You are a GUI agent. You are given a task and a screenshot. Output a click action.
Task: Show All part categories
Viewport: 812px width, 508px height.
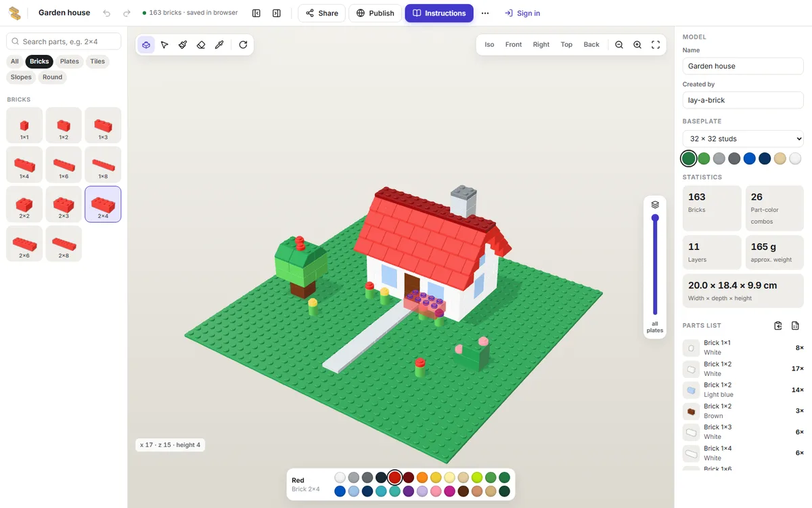click(x=15, y=61)
